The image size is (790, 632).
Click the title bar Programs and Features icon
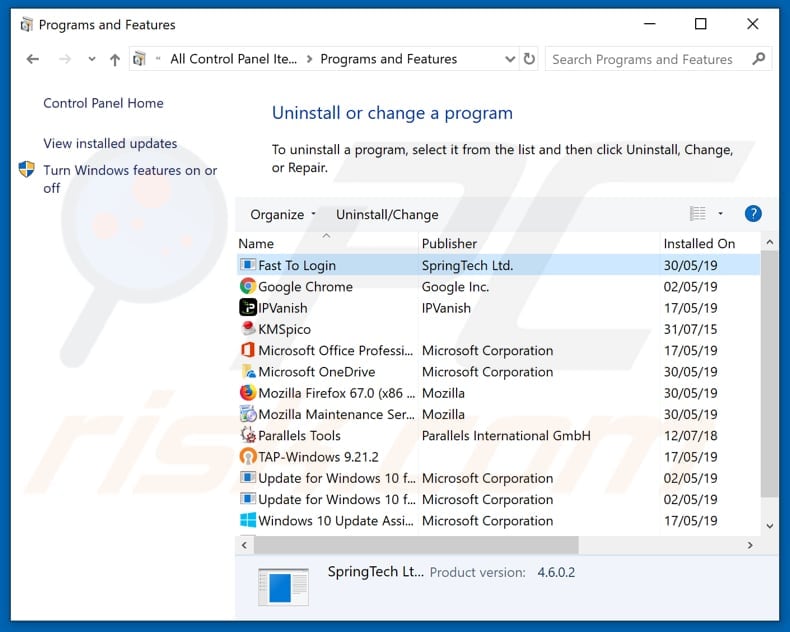pos(27,25)
